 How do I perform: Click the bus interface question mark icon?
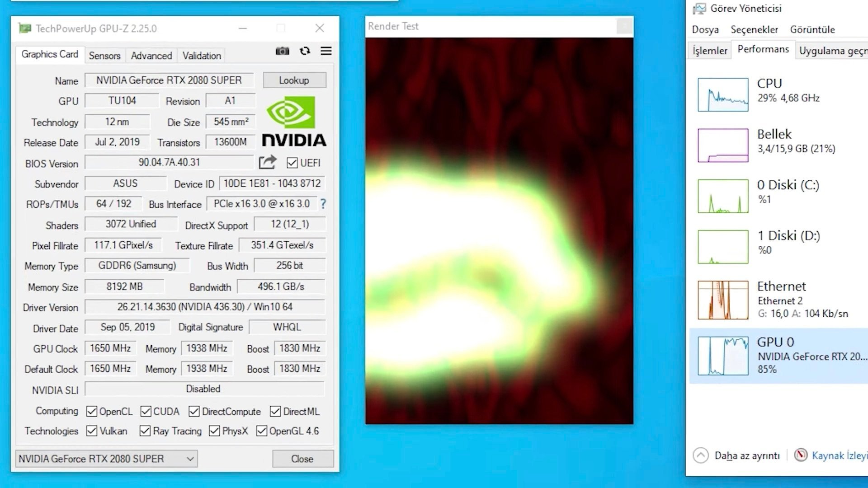coord(323,204)
